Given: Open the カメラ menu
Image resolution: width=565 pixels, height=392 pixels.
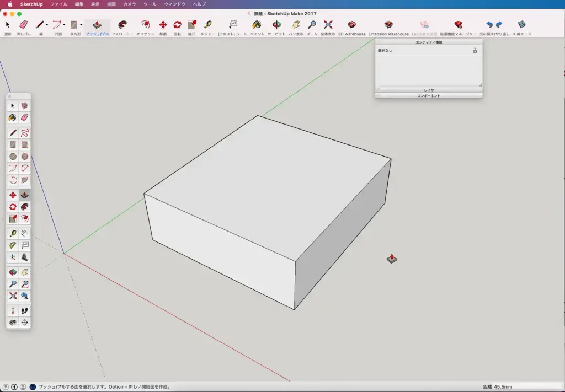Looking at the screenshot, I should coord(130,4).
